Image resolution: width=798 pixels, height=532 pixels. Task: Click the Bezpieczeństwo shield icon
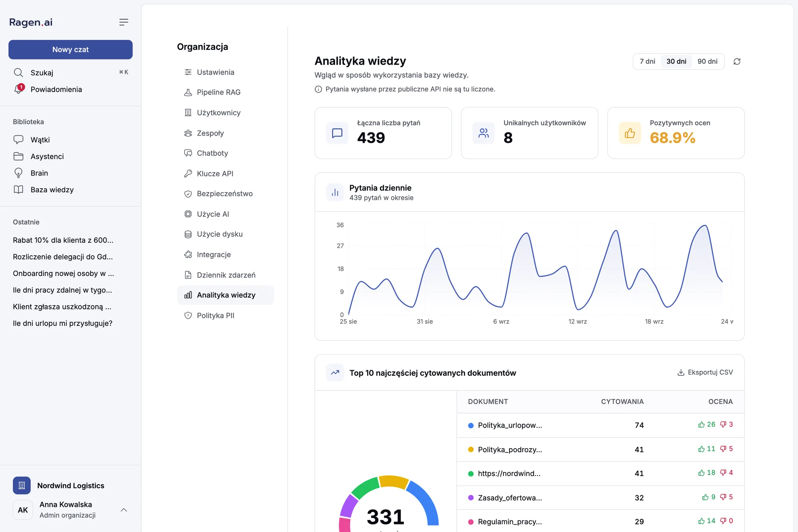click(x=188, y=194)
